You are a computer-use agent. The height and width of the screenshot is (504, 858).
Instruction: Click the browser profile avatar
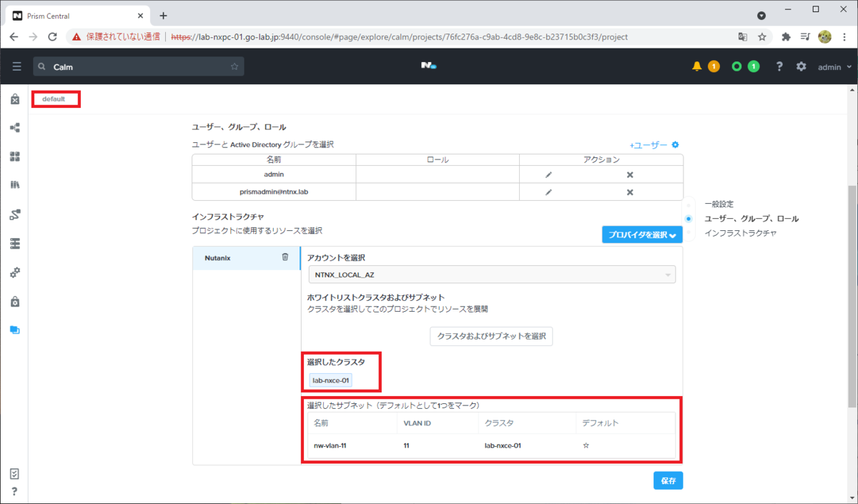[x=824, y=36]
